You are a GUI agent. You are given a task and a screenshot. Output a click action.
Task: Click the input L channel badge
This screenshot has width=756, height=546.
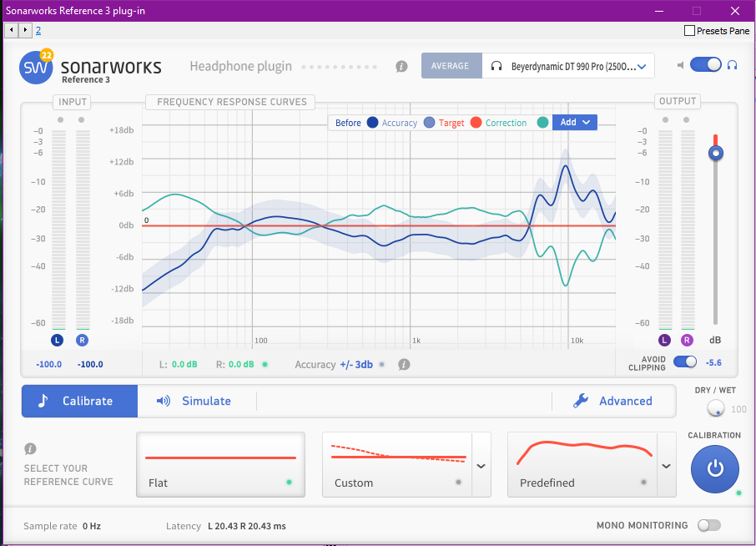pos(57,340)
